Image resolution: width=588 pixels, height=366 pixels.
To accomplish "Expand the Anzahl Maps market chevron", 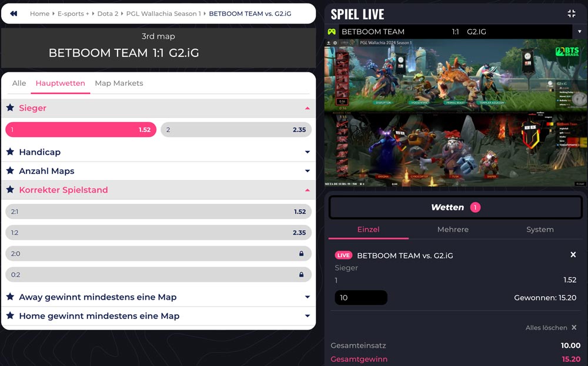I will [308, 171].
